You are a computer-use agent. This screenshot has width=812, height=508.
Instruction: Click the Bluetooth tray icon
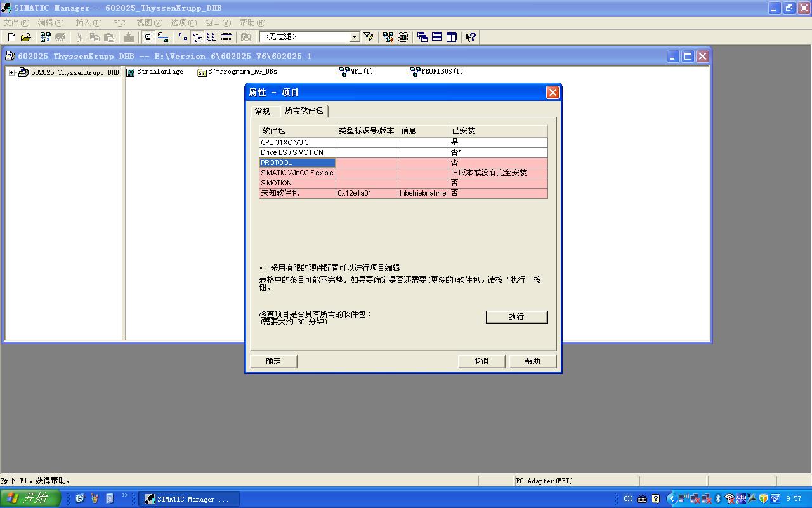[718, 499]
